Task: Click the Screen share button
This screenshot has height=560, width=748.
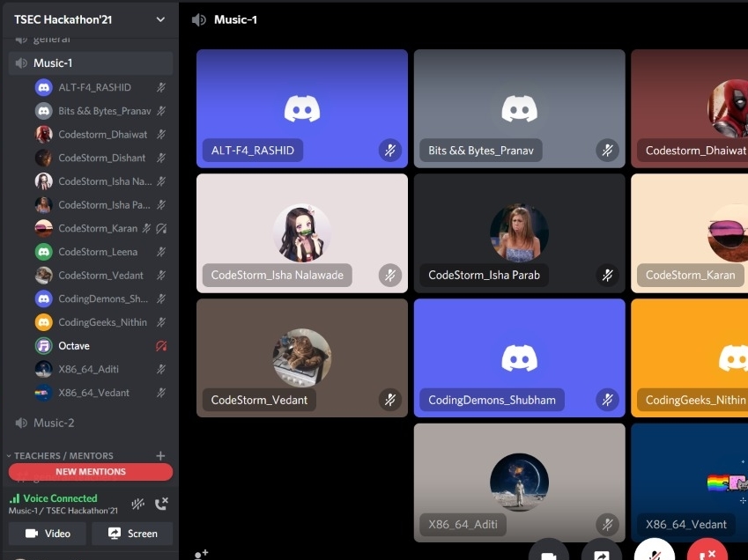Action: point(132,534)
